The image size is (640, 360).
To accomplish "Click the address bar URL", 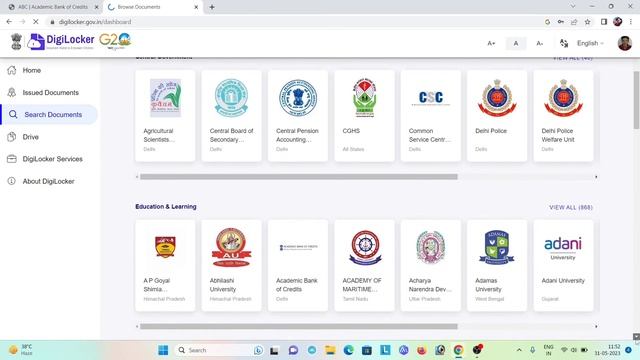I will pyautogui.click(x=95, y=22).
